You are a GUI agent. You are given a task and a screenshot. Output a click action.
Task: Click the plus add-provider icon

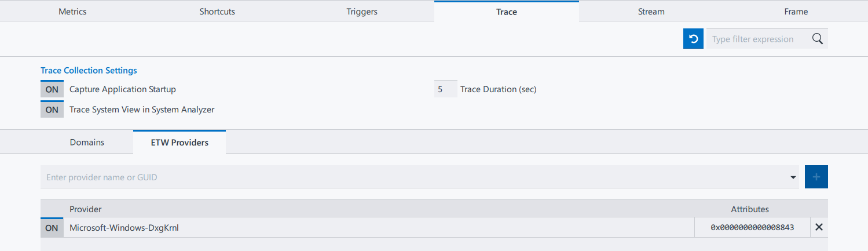[x=816, y=177]
